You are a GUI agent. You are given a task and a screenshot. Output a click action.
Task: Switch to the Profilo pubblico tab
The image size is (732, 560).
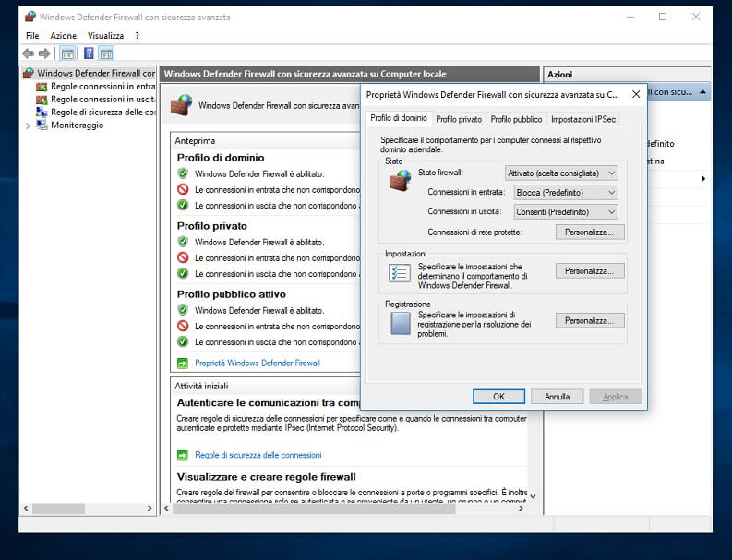pos(516,119)
